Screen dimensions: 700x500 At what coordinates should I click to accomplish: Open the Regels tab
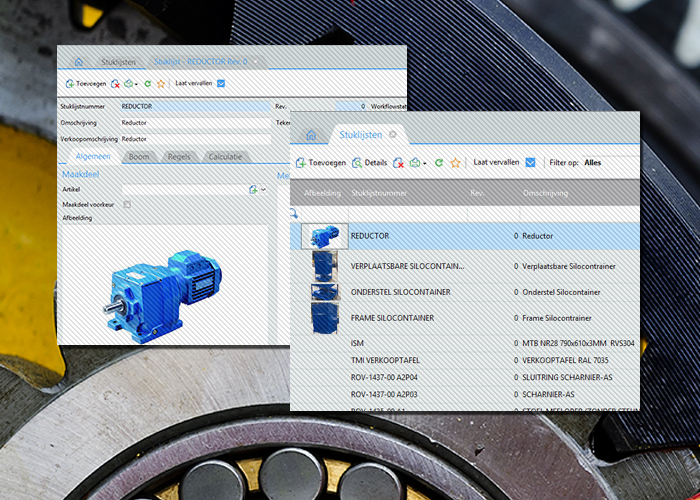[179, 157]
